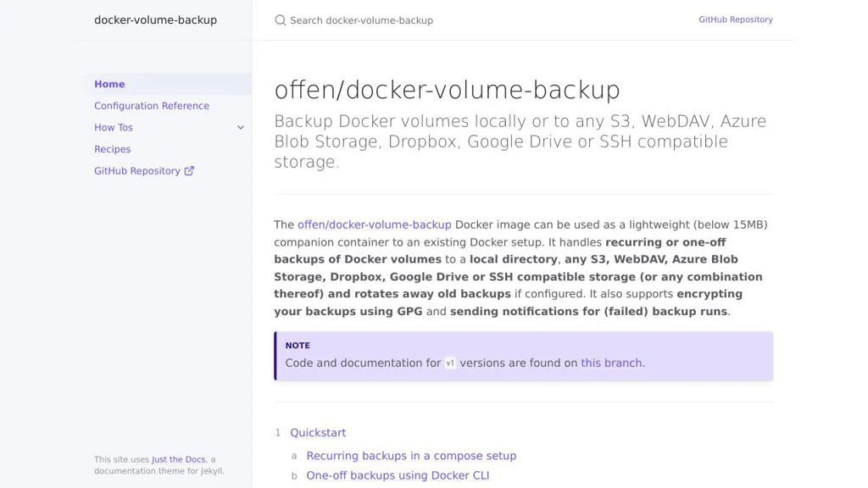Click the NOTE callout label
Image resolution: width=868 pixels, height=488 pixels.
tap(298, 346)
